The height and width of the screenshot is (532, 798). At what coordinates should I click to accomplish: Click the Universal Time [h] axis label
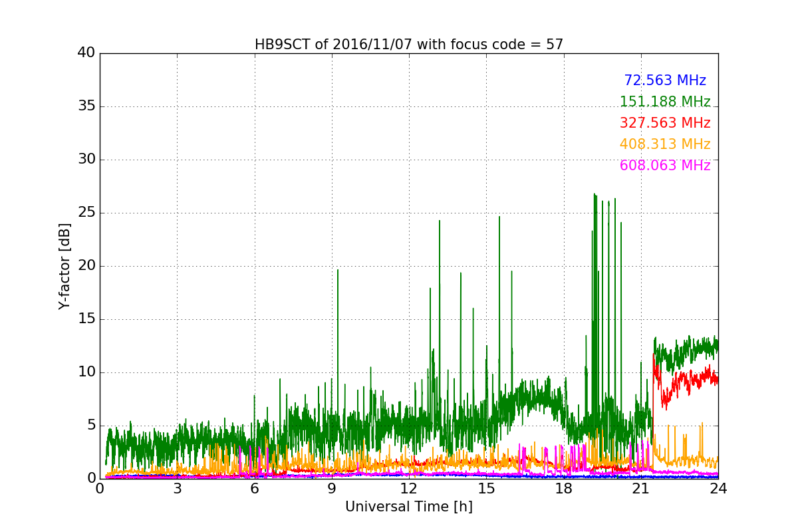(x=409, y=507)
